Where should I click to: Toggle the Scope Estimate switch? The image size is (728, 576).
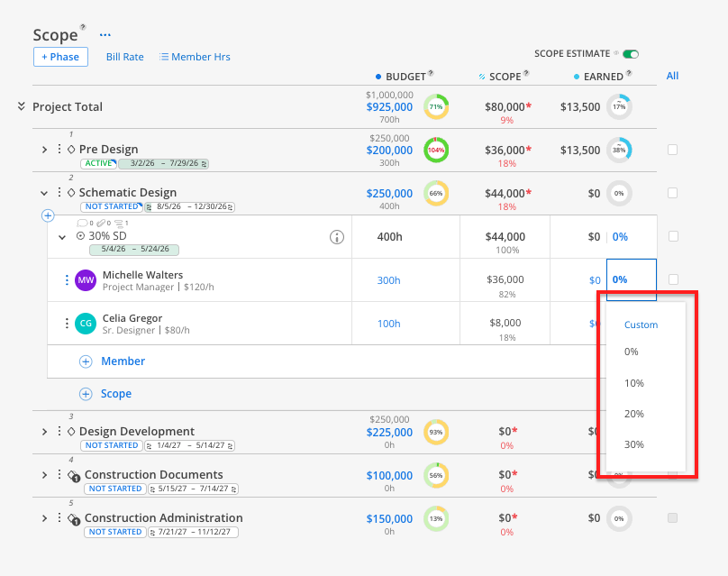click(631, 54)
